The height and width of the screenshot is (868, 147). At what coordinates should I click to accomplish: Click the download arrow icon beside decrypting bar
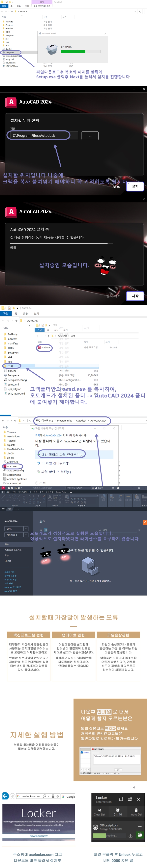pos(131,835)
